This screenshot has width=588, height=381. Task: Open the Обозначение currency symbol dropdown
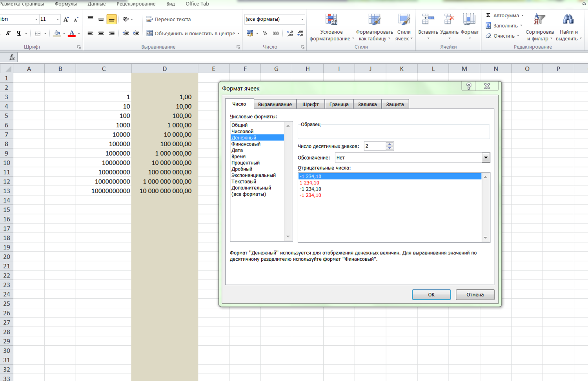coord(486,158)
